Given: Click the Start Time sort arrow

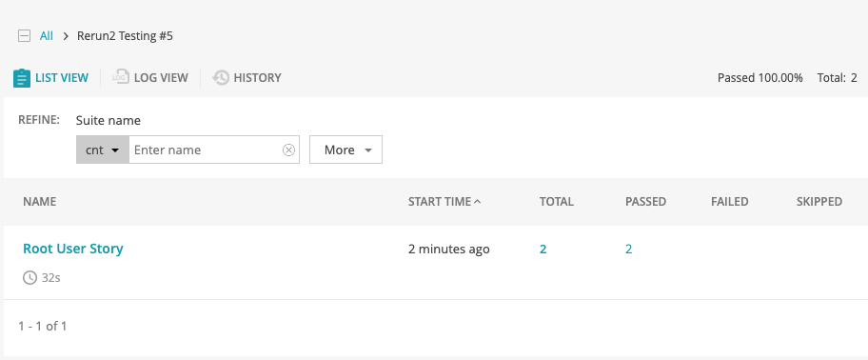Looking at the screenshot, I should click(477, 202).
